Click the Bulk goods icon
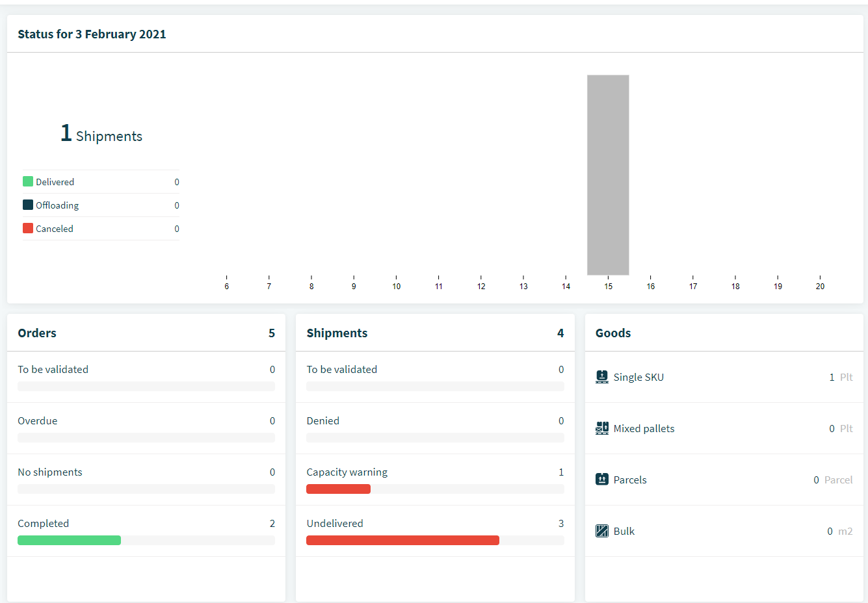The image size is (868, 603). [602, 531]
